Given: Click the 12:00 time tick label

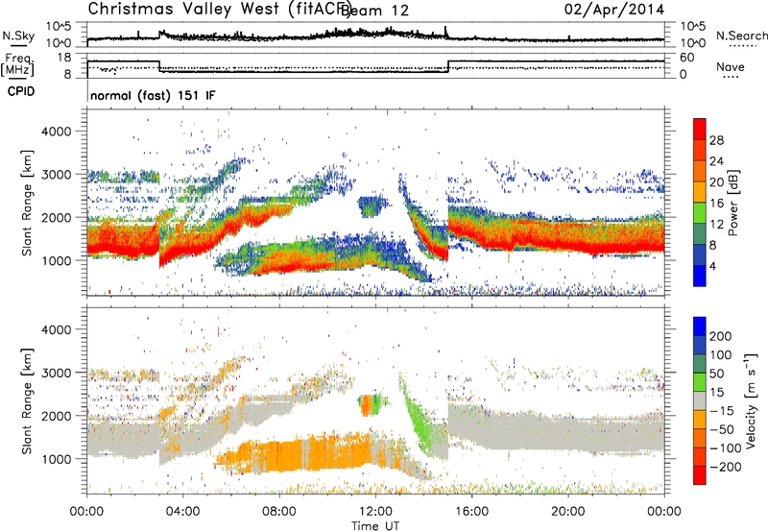Looking at the screenshot, I should click(x=375, y=512).
